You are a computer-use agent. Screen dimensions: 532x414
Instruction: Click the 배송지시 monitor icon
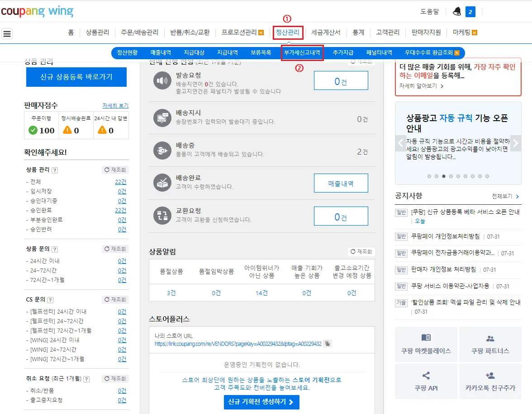click(x=162, y=118)
